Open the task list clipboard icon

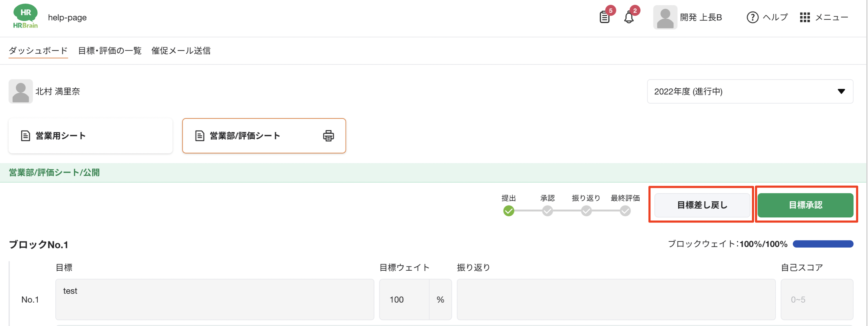(604, 17)
